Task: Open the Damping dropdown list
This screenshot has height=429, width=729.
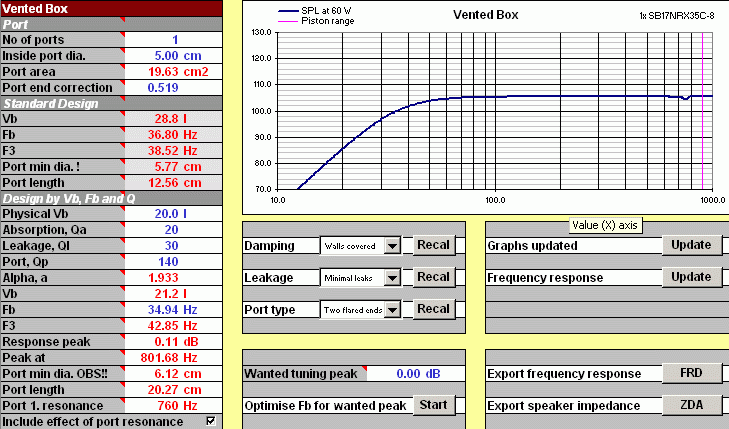Action: (x=392, y=245)
